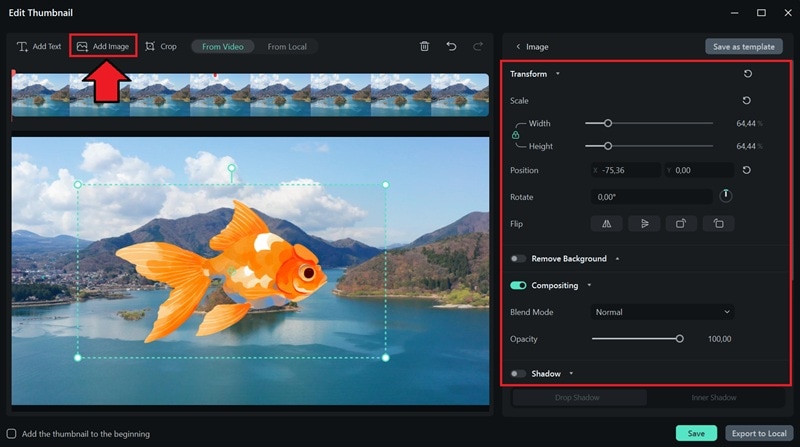Click the last frame in the video filmstrip
Image resolution: width=800 pixels, height=447 pixels.
pos(460,95)
